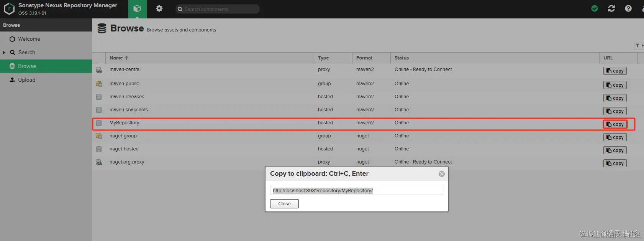
Task: Copy URL of MyRepository repository
Action: click(615, 124)
